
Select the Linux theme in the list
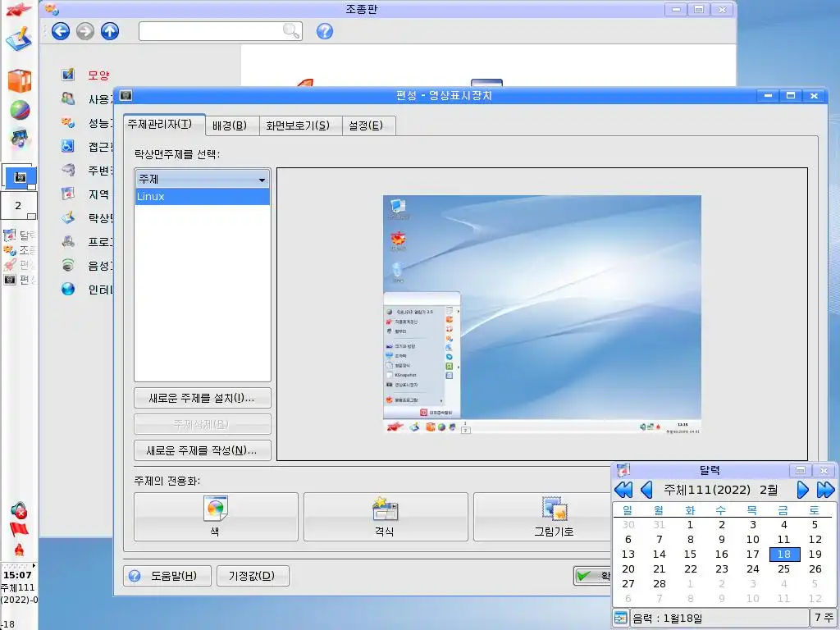(x=203, y=196)
